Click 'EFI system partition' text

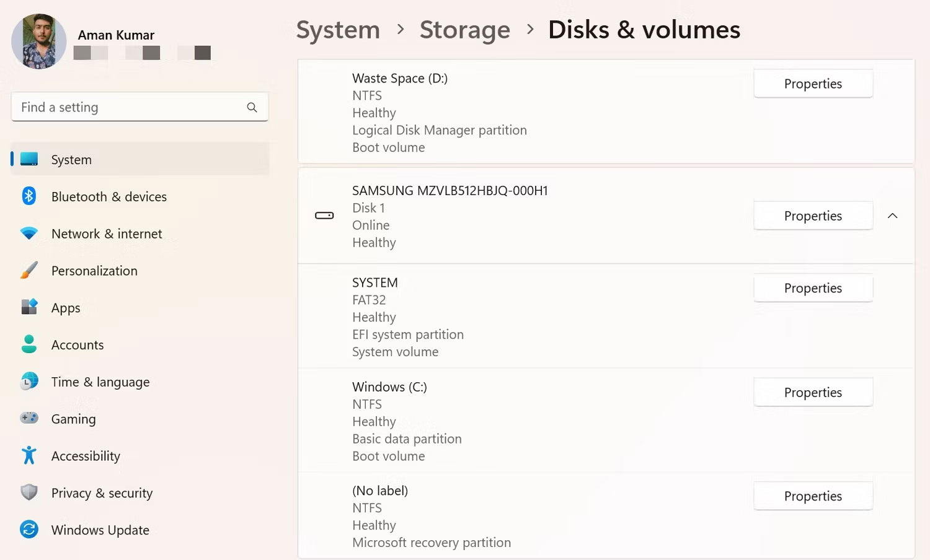tap(408, 335)
